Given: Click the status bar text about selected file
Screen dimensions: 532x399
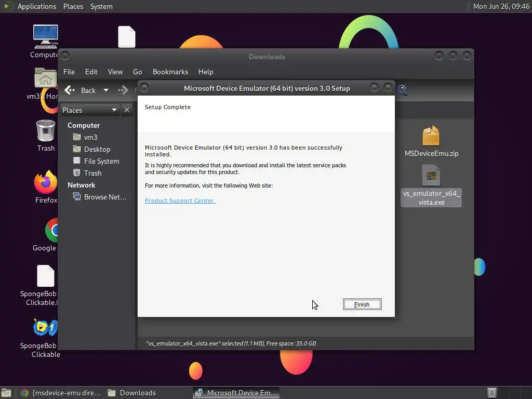Looking at the screenshot, I should [231, 343].
